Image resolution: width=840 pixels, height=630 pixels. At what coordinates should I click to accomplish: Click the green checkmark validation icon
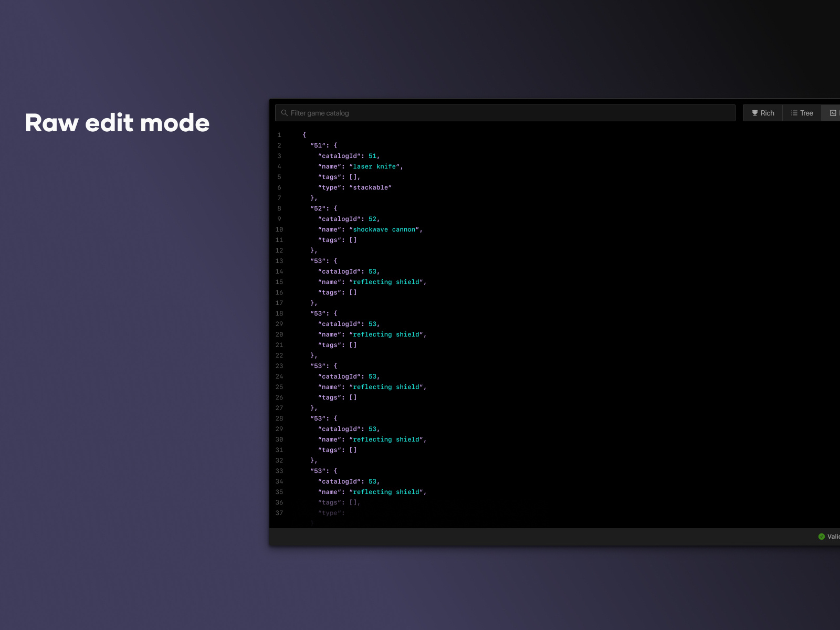click(x=821, y=536)
